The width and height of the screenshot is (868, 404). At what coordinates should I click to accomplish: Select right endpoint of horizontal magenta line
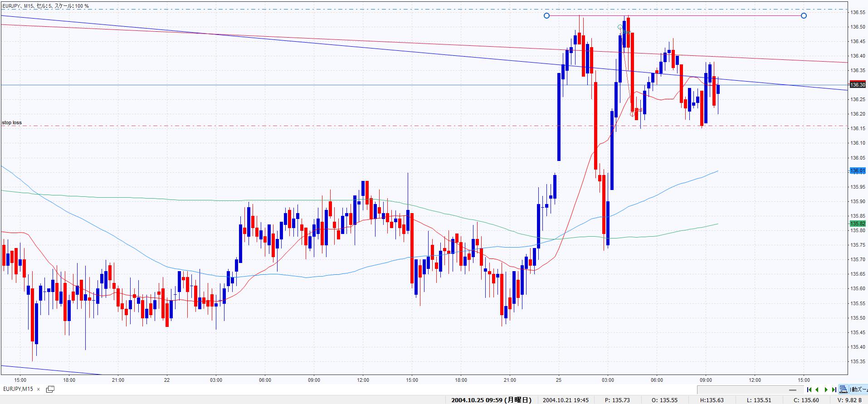(x=804, y=16)
